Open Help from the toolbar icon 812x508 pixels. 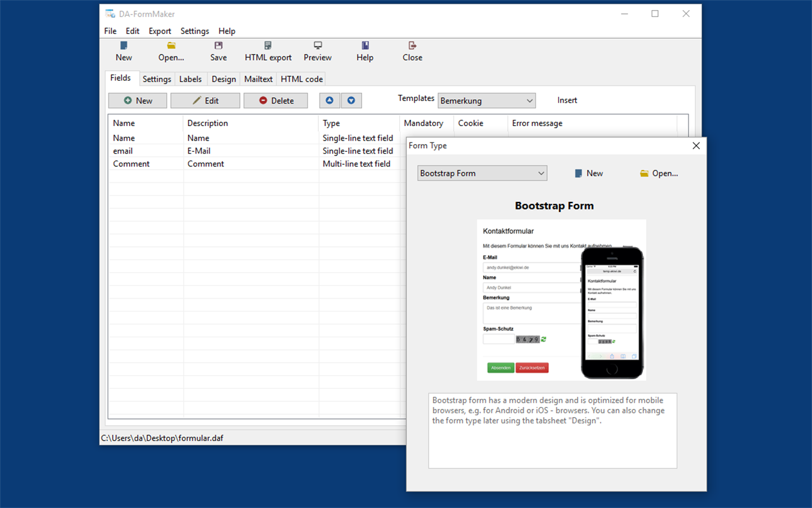coord(365,51)
